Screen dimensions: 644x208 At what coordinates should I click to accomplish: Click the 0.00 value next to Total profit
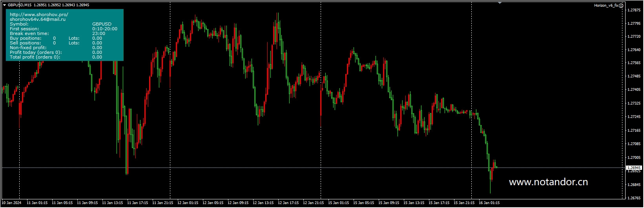click(97, 57)
